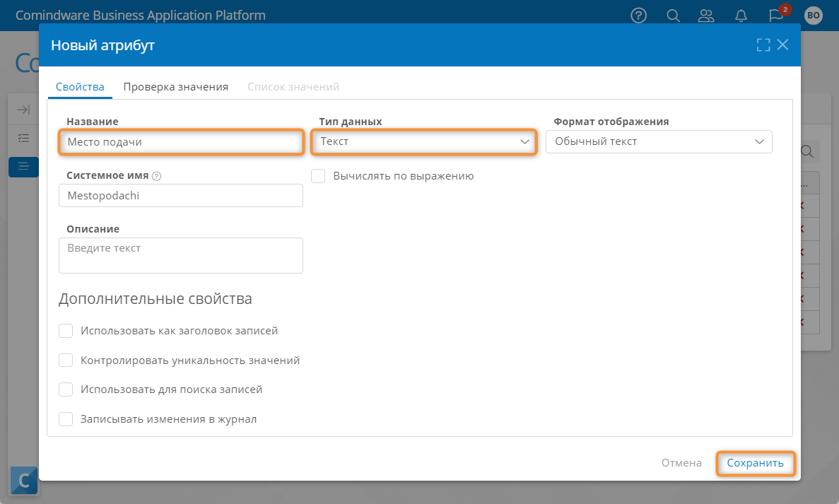Click the background table search icon
The image size is (839, 504).
[x=807, y=151]
